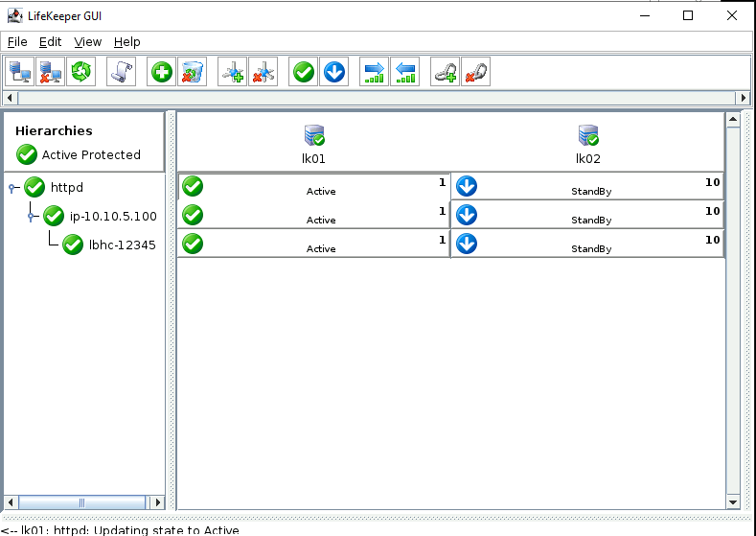The height and width of the screenshot is (536, 756).
Task: Click the Out of Service blue arrow toolbar icon
Action: (334, 72)
